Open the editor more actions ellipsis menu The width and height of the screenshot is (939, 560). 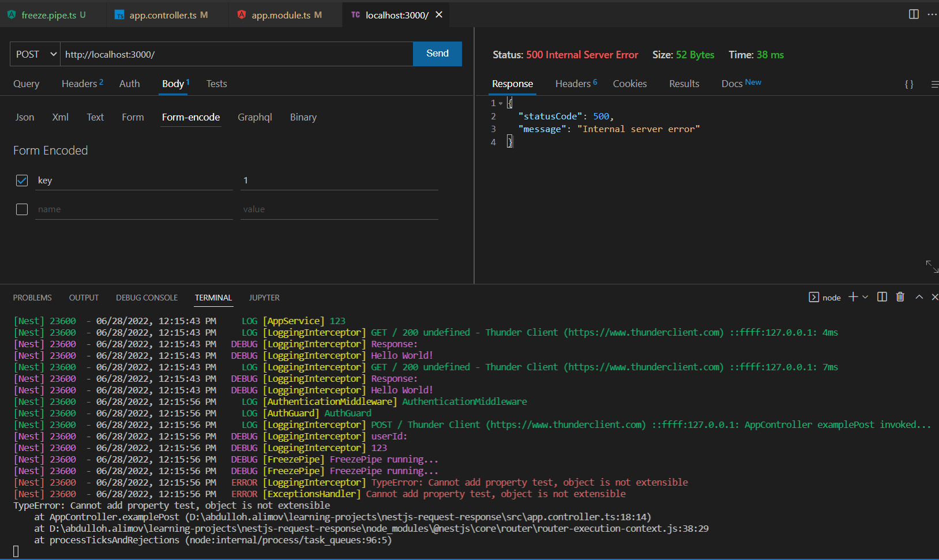(x=932, y=14)
